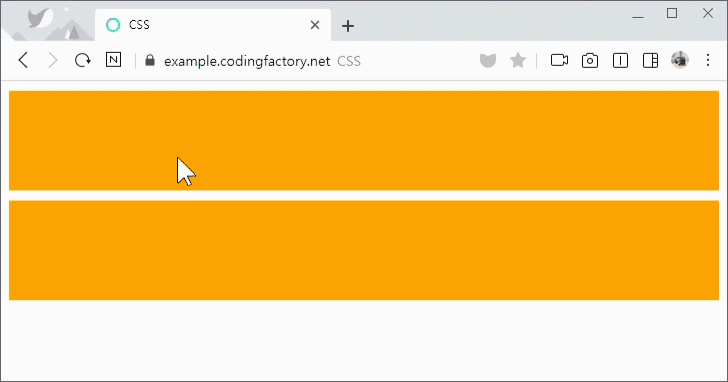Open the N start page icon
Viewport: 728px width, 382px height.
(113, 60)
